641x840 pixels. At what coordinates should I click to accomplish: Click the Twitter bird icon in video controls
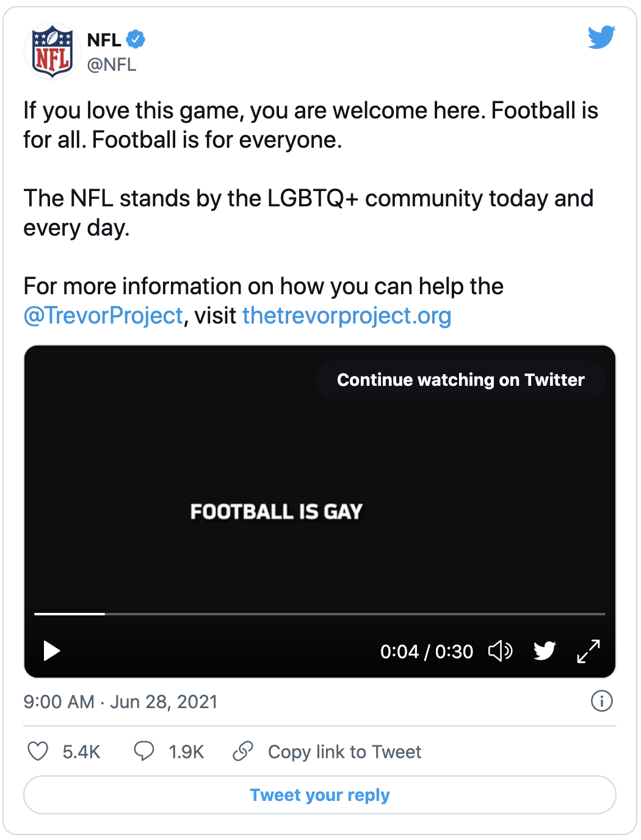click(545, 651)
